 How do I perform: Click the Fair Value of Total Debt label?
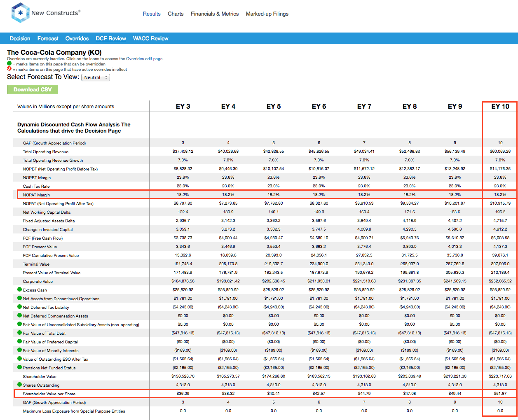click(44, 333)
